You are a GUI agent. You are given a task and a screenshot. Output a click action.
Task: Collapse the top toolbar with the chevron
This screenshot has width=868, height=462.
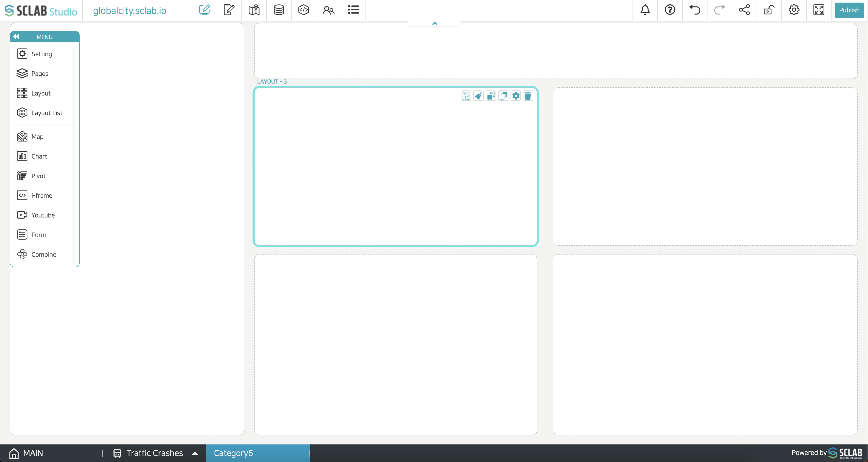coord(435,23)
